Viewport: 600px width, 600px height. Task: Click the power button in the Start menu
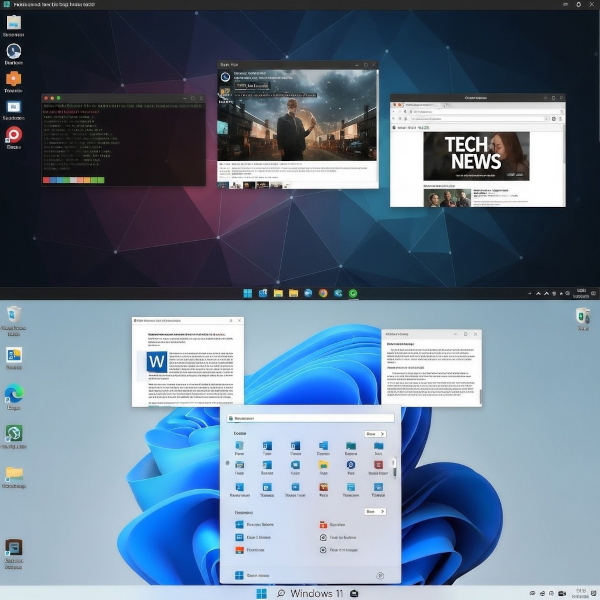[380, 576]
